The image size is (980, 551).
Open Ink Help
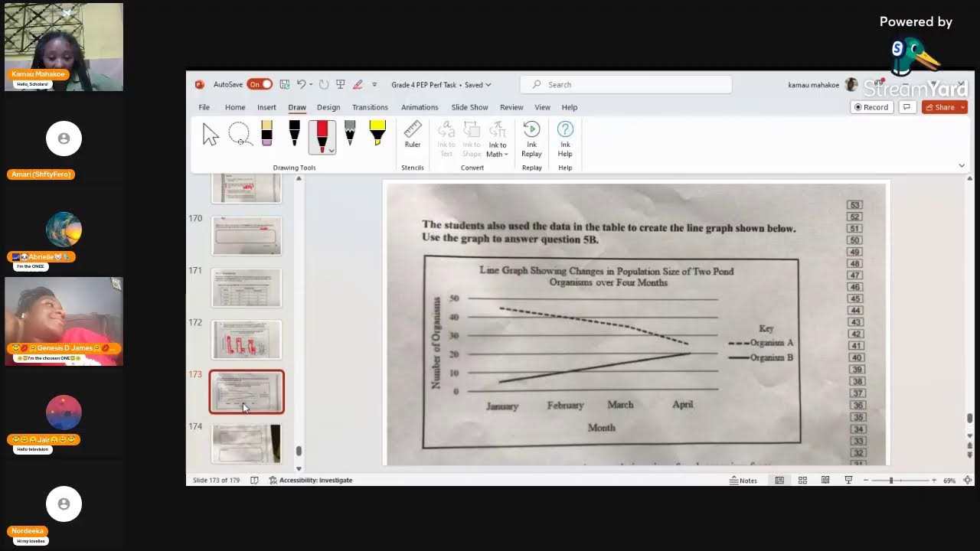click(565, 139)
